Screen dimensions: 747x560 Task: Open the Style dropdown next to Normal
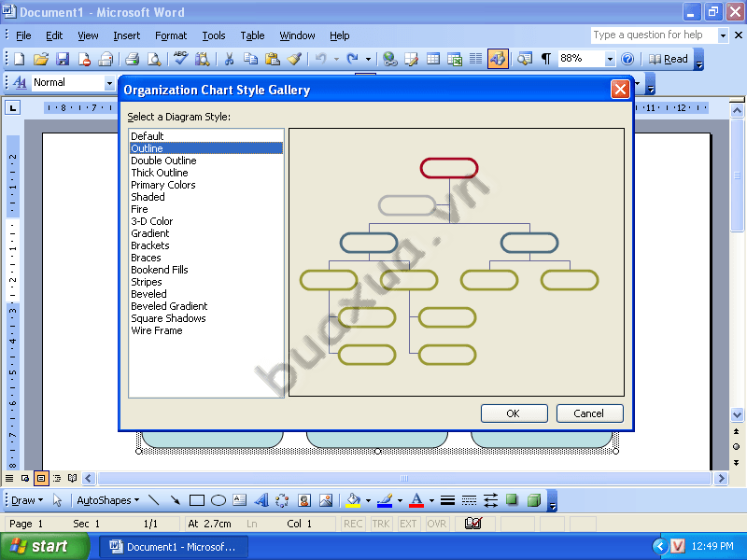point(109,83)
